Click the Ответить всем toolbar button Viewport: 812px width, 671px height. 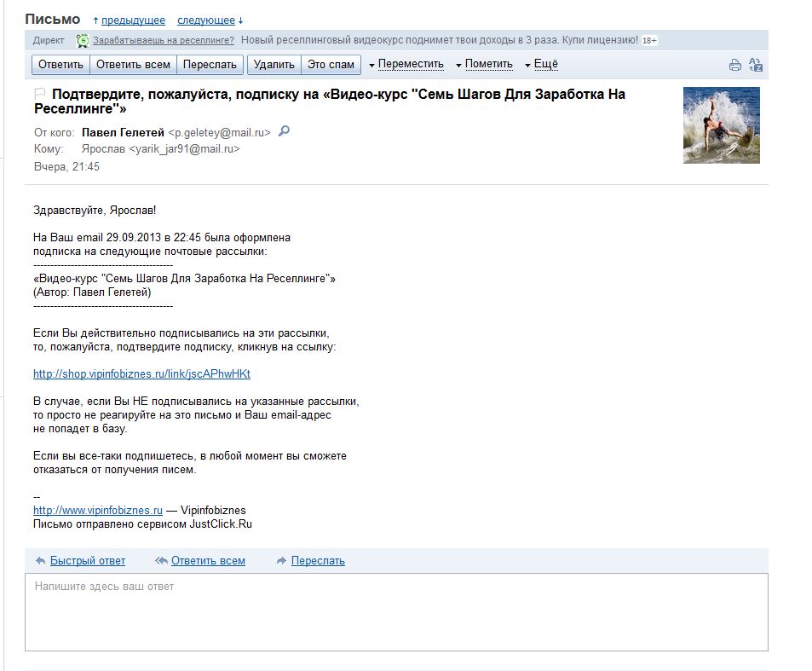coord(133,65)
